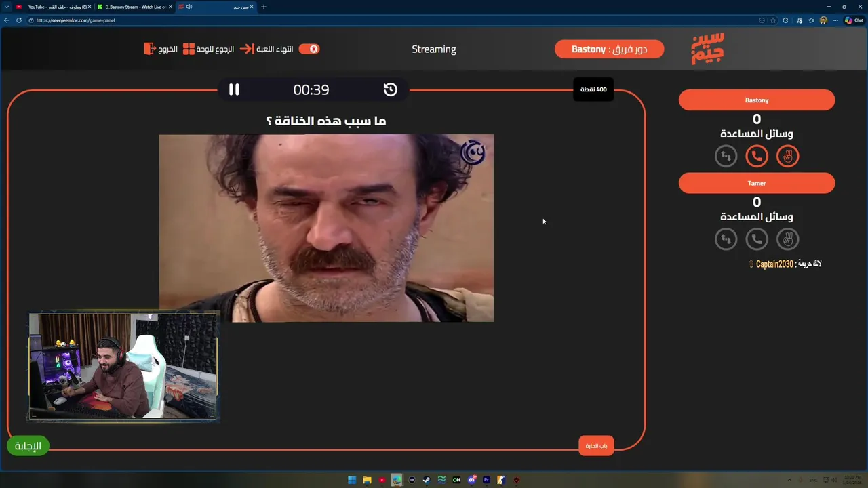This screenshot has height=488, width=868.
Task: Go back with the browser back arrow
Action: [x=7, y=20]
